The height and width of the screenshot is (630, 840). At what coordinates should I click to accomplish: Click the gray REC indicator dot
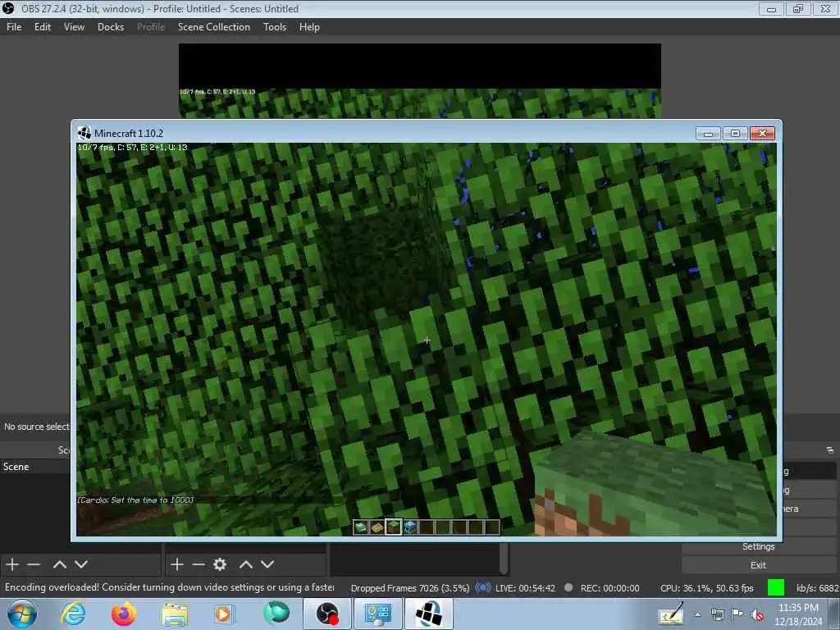(568, 587)
